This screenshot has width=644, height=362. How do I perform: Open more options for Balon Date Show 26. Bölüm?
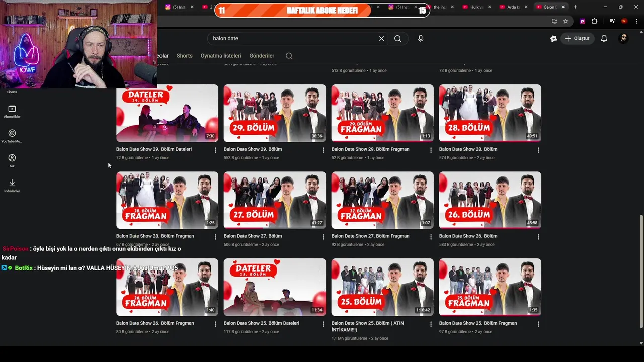538,237
